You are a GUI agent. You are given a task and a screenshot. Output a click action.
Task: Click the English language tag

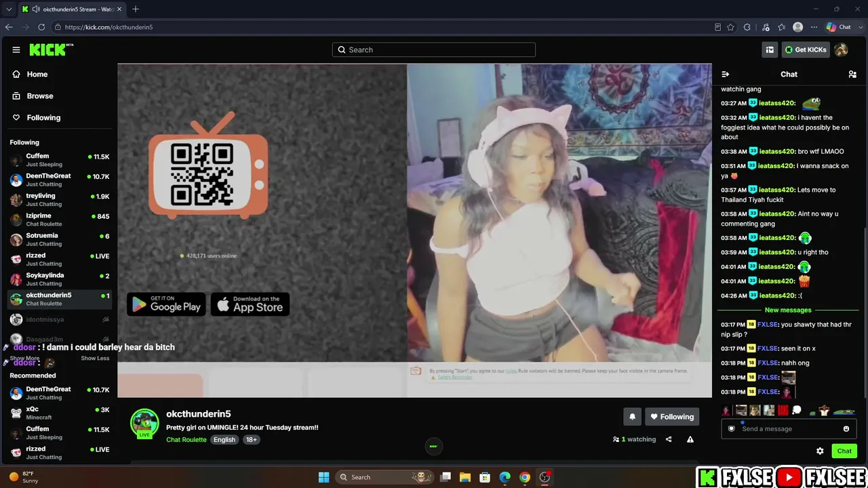224,440
